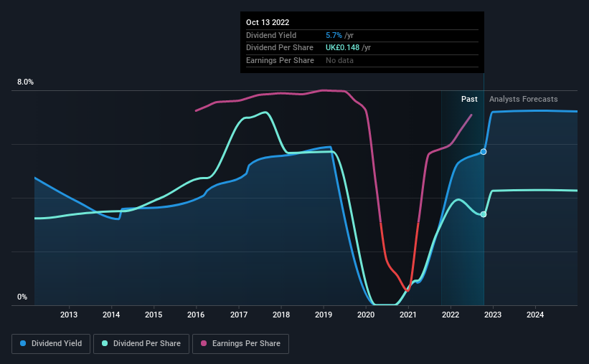Click the teal Dividend Per Share legend dot
This screenshot has height=364, width=589.
(105, 343)
